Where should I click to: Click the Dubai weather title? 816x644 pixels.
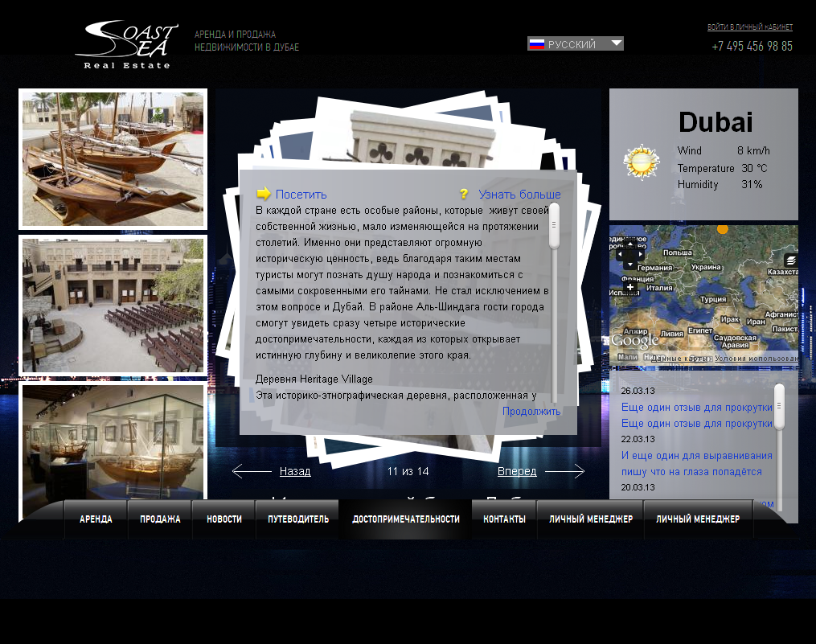(x=716, y=122)
